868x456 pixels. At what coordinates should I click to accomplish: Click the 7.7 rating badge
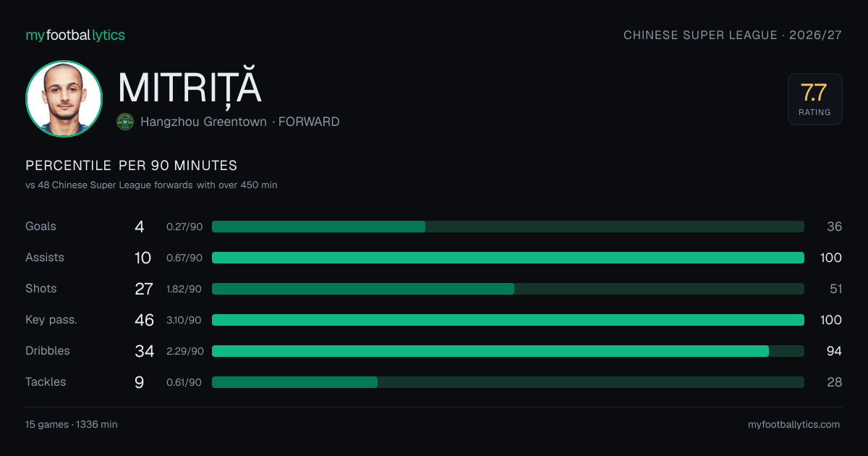[x=815, y=99]
